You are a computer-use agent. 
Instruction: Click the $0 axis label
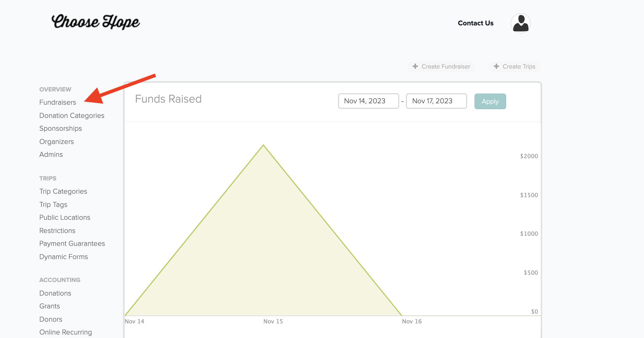pyautogui.click(x=535, y=312)
